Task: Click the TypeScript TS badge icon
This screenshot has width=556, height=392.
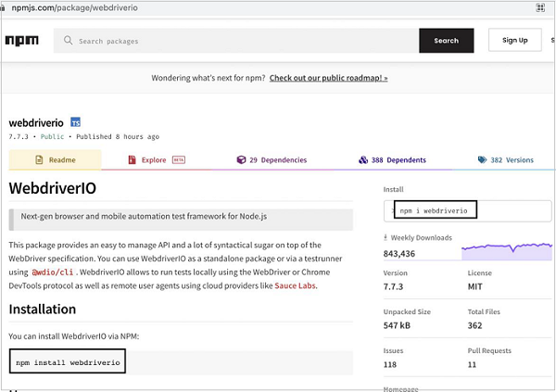Action: [x=76, y=122]
